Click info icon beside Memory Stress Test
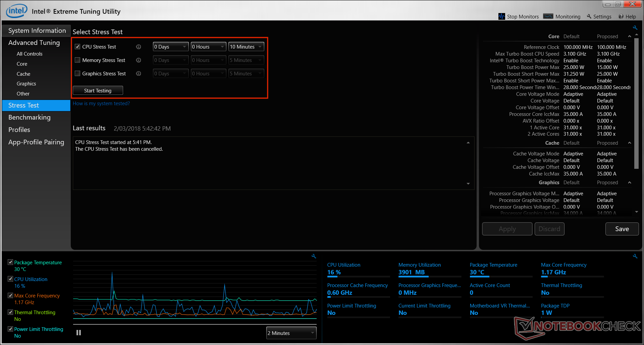Viewport: 644px width, 345px height. [139, 60]
